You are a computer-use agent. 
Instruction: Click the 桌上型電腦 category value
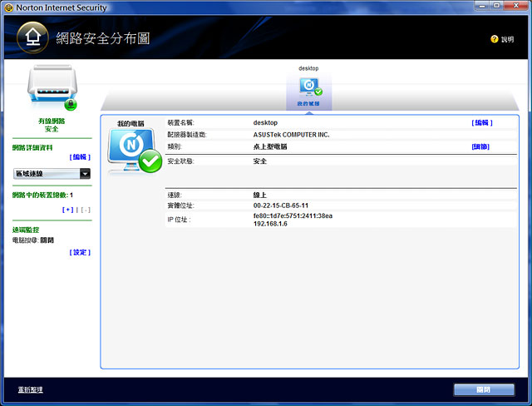click(270, 146)
